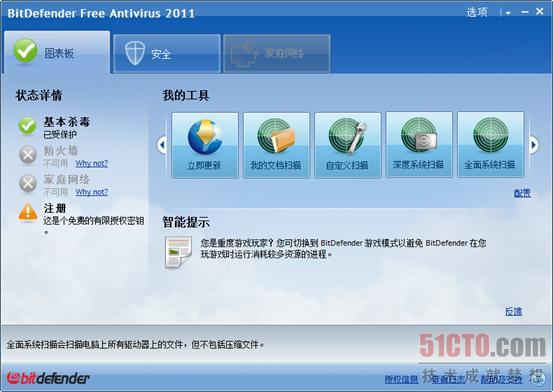Run the 全面系统扫描 full system scan
The height and width of the screenshot is (392, 553).
pos(491,144)
